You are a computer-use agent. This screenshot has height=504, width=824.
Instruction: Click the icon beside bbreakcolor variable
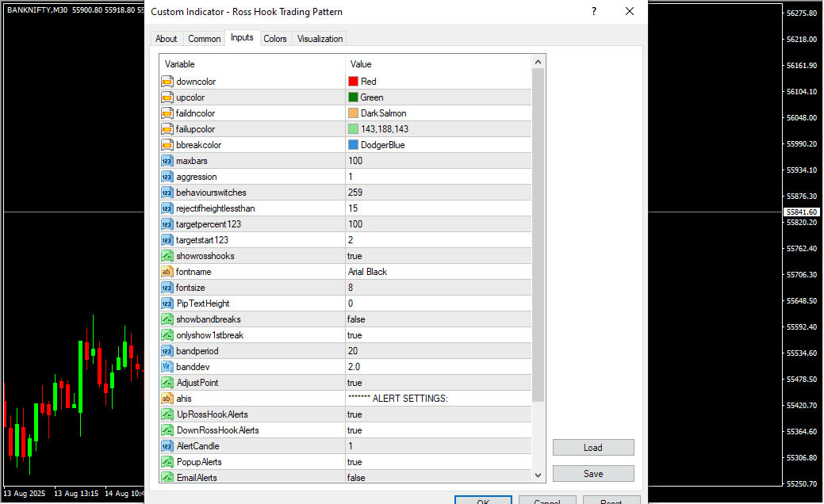coord(167,145)
